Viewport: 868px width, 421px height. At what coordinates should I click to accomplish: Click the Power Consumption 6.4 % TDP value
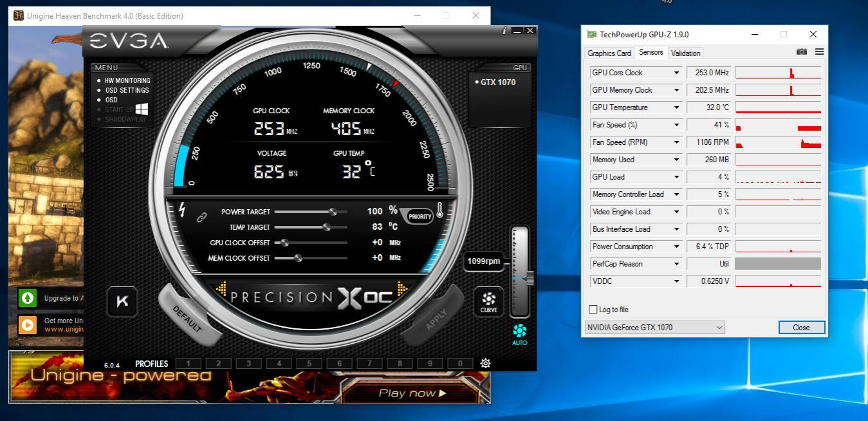click(709, 247)
